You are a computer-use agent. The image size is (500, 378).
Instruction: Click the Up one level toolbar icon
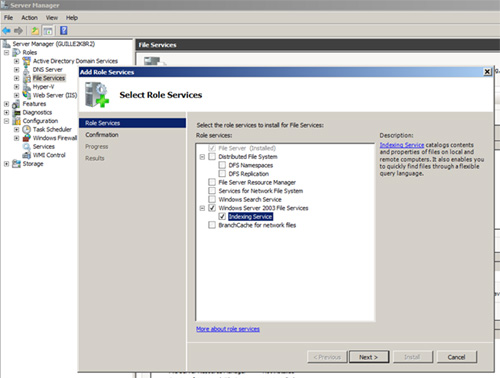(35, 31)
